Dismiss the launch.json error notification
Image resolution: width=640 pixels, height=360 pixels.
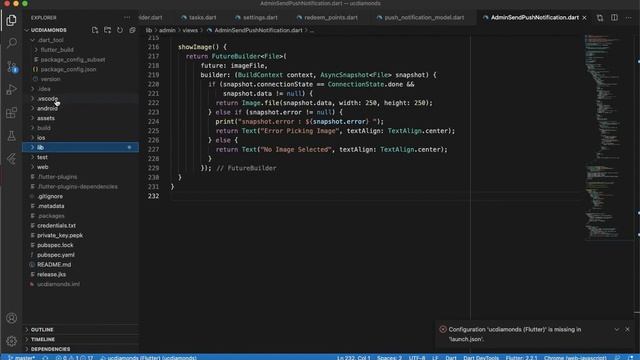[627, 329]
